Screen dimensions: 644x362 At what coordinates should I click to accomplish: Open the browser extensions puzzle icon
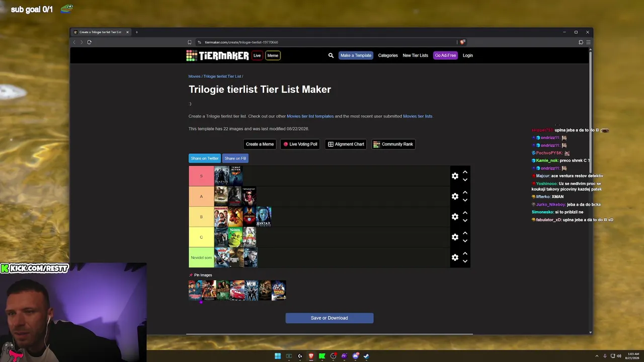581,42
